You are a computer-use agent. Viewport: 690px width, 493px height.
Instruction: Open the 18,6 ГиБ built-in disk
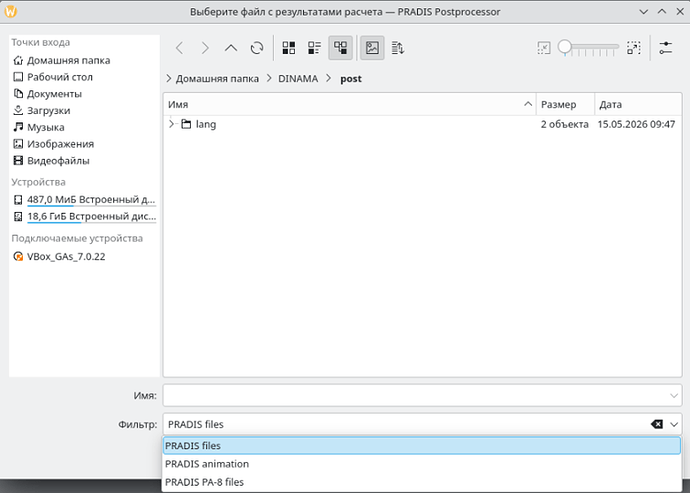click(84, 217)
